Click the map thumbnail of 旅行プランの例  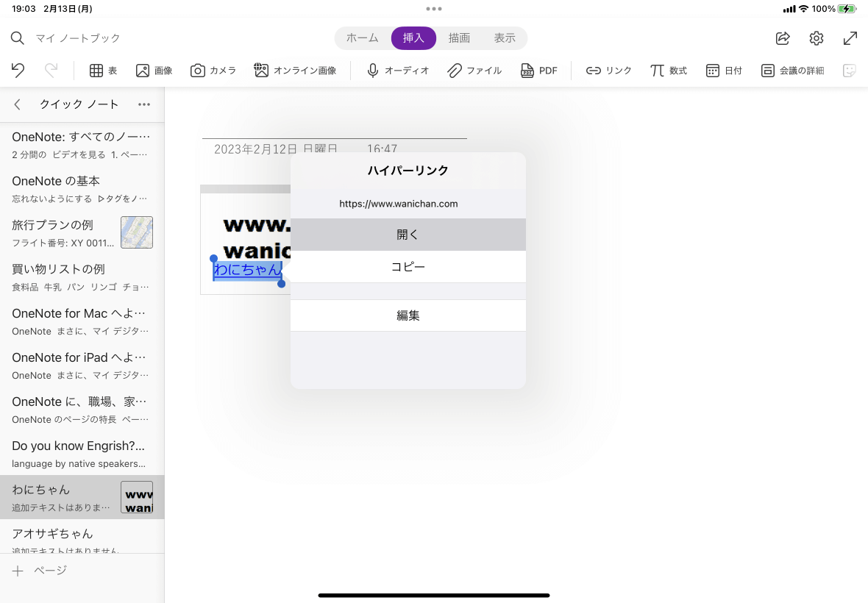click(x=137, y=232)
